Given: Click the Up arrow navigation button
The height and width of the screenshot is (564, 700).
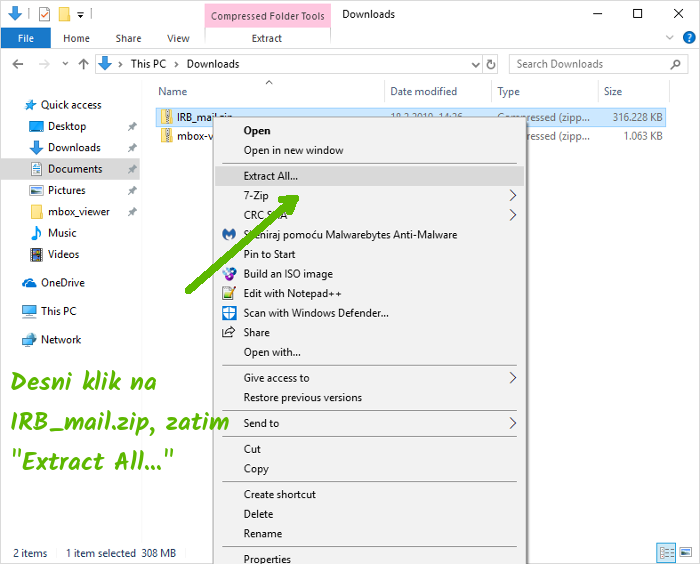Looking at the screenshot, I should pyautogui.click(x=79, y=64).
